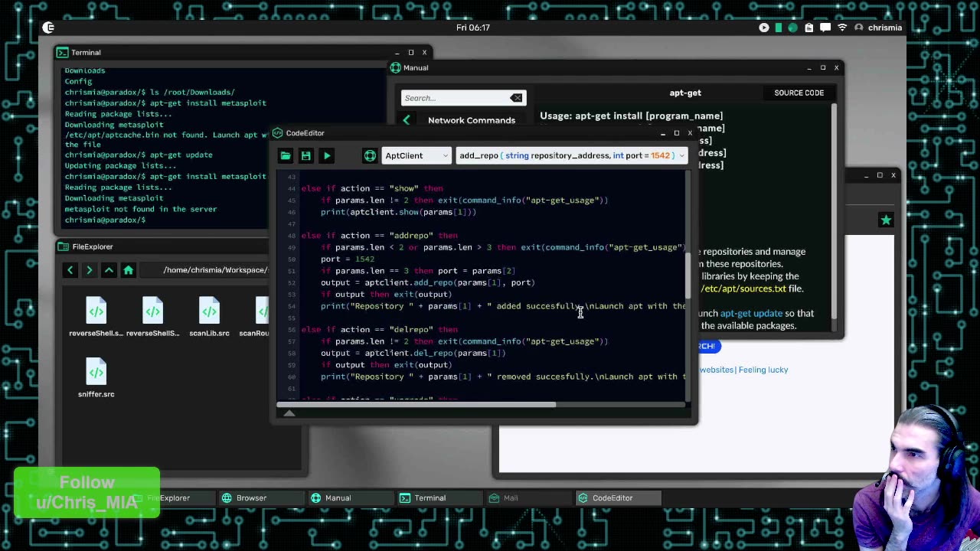Select the scanLib.src file
Screen dimensions: 980x551
pos(209,317)
